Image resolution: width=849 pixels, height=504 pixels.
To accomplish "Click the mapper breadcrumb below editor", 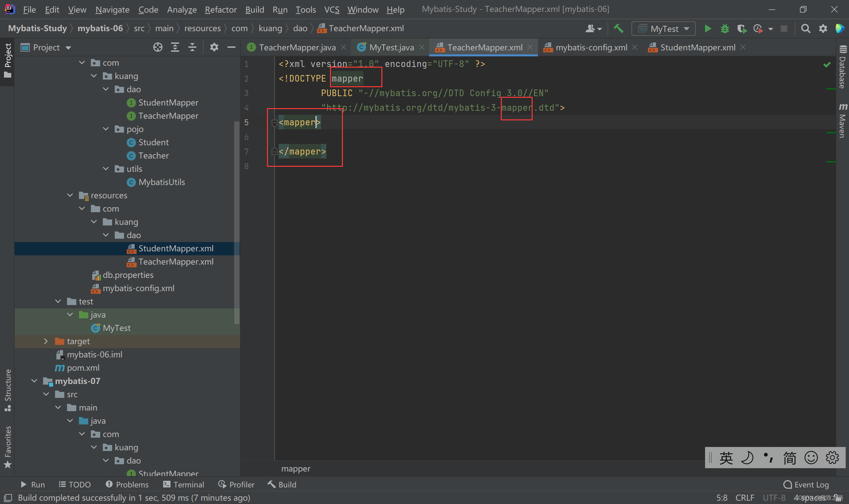I will (x=296, y=469).
